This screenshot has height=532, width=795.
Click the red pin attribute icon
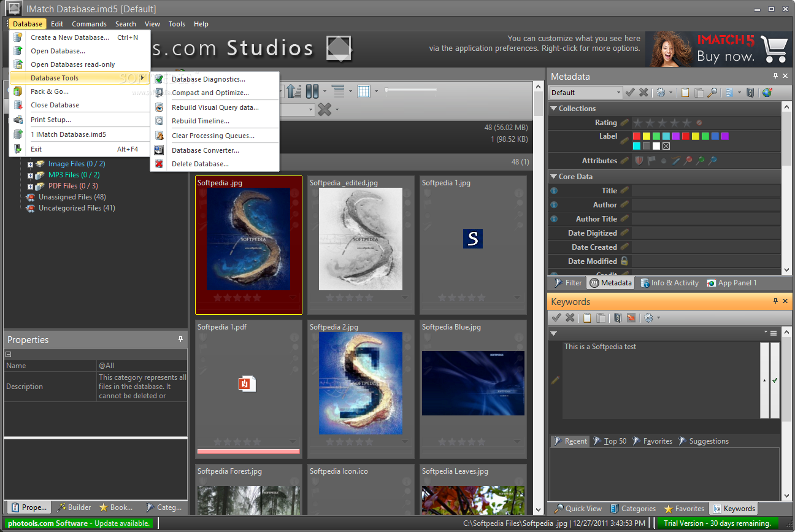[x=688, y=161]
